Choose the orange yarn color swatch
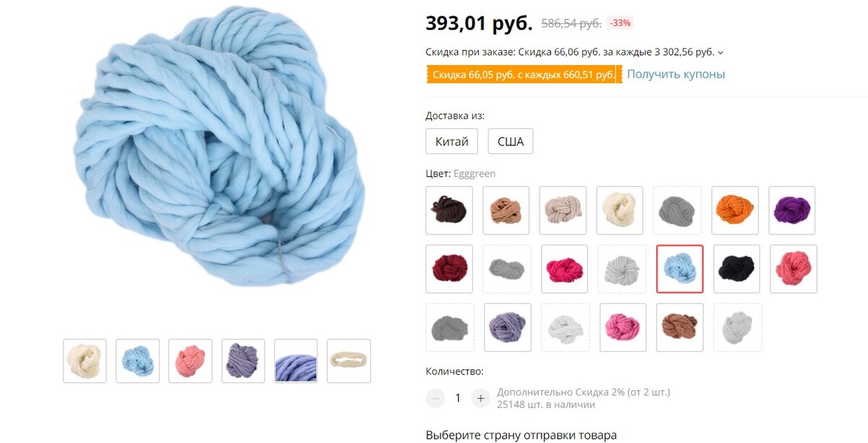This screenshot has height=443, width=868. (736, 211)
